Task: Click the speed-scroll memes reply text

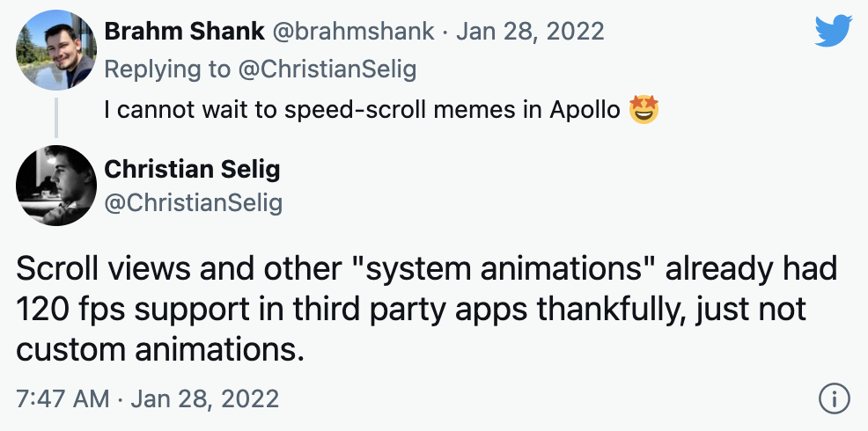Action: pyautogui.click(x=362, y=110)
